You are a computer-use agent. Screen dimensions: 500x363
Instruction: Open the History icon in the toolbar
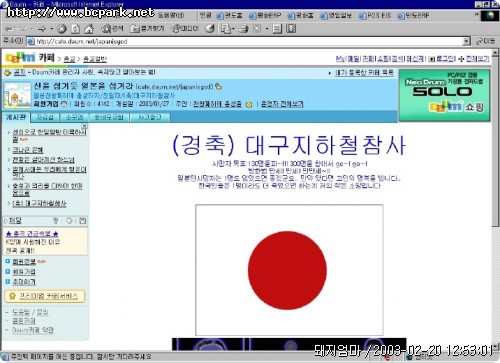point(210,29)
